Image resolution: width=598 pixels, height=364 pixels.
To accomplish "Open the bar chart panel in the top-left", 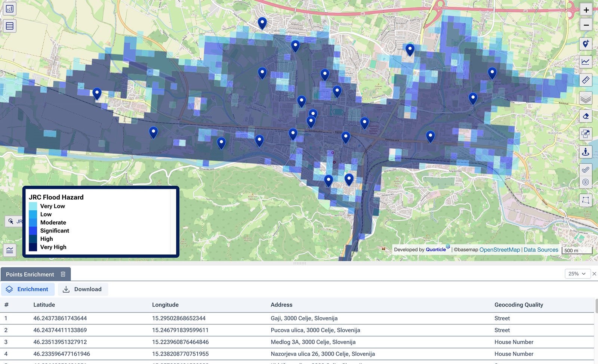I will pyautogui.click(x=9, y=9).
